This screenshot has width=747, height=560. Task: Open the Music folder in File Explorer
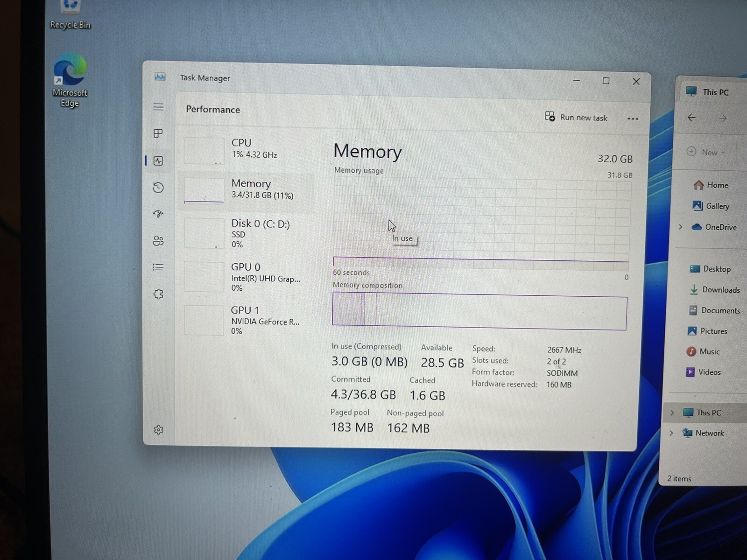pos(703,351)
